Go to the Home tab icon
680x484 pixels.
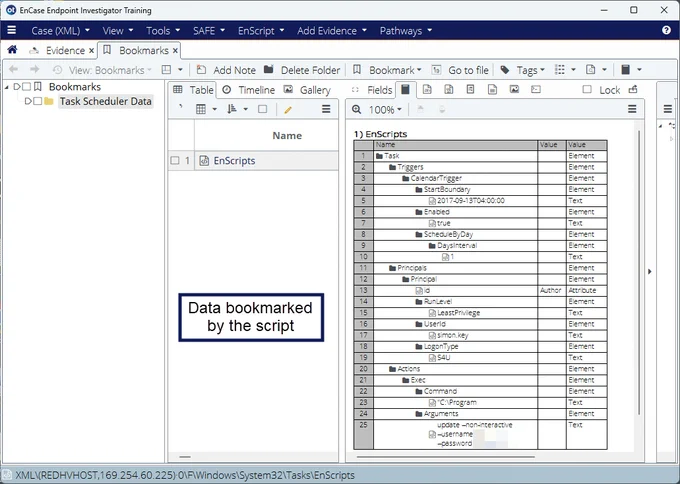click(x=12, y=50)
